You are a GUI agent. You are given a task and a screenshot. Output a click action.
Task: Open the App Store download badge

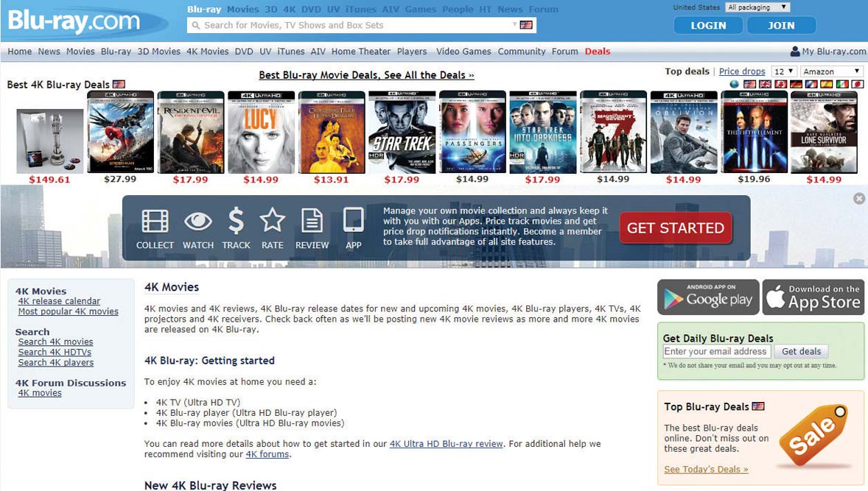813,297
